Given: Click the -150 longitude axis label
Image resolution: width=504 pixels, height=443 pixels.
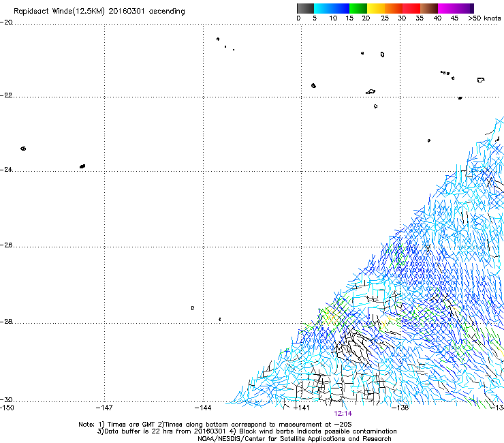Looking at the screenshot, I should coord(7,408).
